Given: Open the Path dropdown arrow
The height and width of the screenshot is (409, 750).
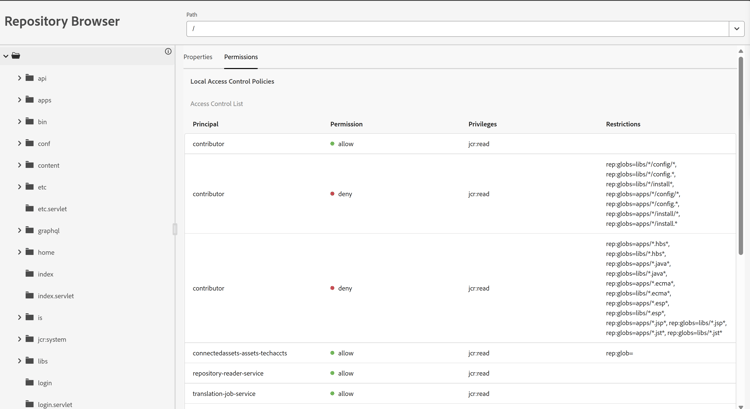Looking at the screenshot, I should click(x=737, y=29).
